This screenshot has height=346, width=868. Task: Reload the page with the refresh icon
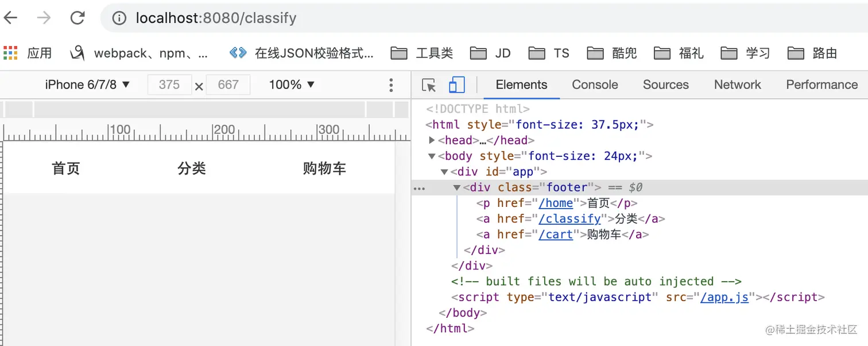click(x=77, y=18)
